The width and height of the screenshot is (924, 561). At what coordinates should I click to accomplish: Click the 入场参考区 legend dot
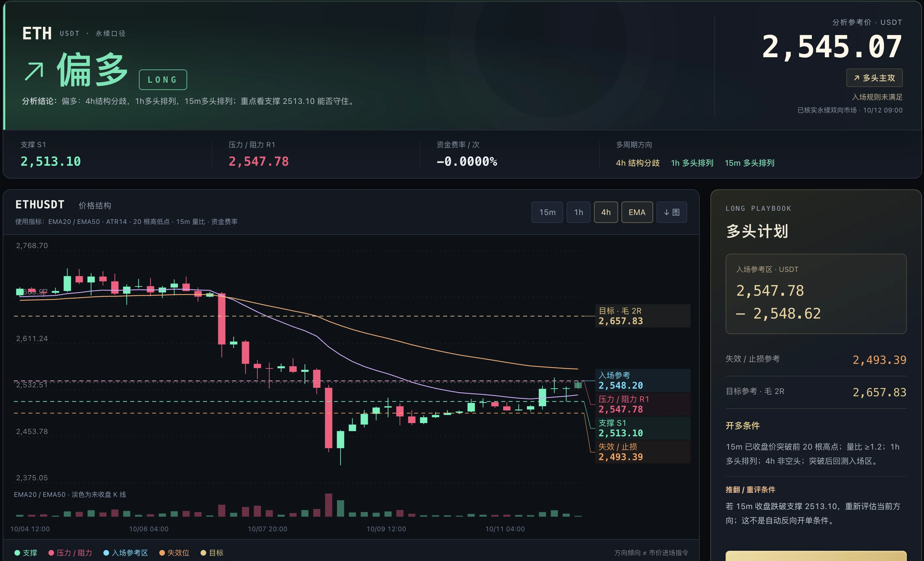tap(106, 553)
